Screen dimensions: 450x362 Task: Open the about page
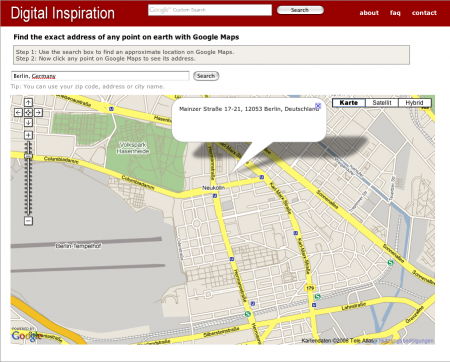369,13
